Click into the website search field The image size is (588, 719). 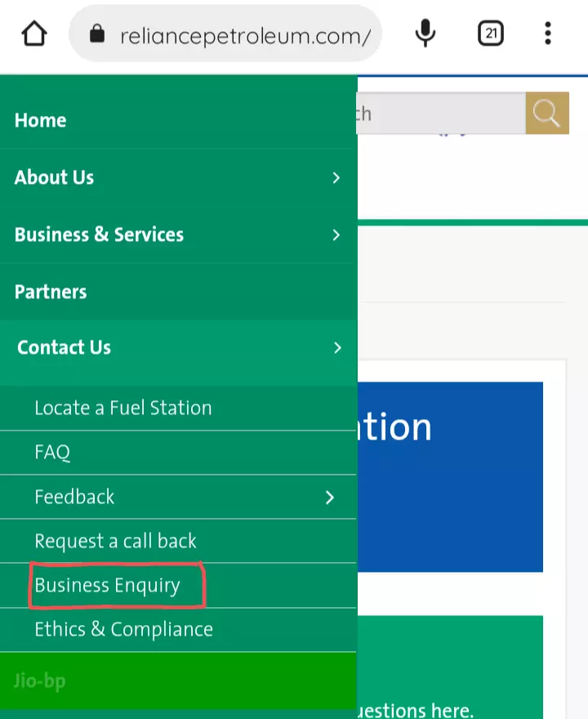click(441, 114)
